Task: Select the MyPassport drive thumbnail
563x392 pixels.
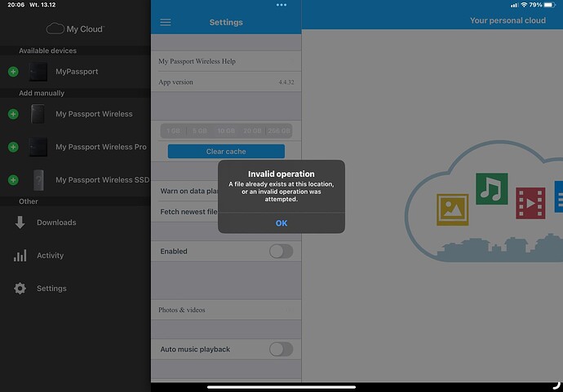Action: [x=38, y=72]
